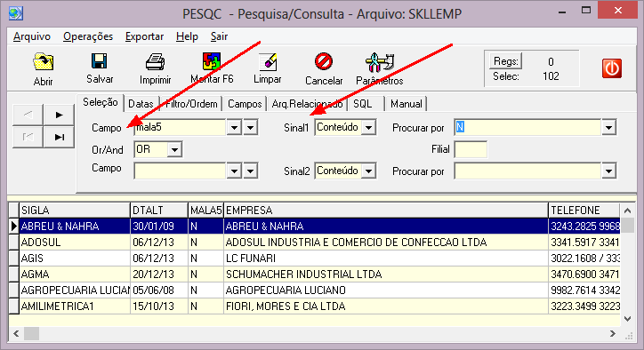
Task: Click FIORI, MORES E CIA LTDA cell
Action: click(x=386, y=306)
